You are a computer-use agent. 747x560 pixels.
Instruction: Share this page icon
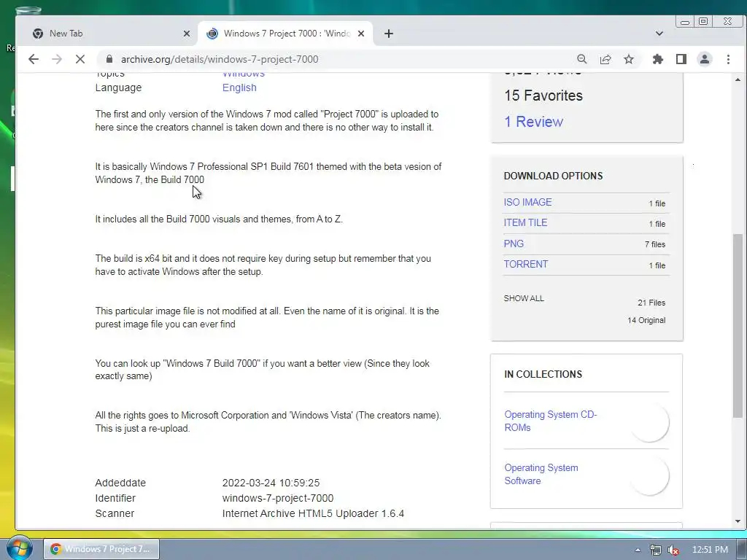[605, 59]
